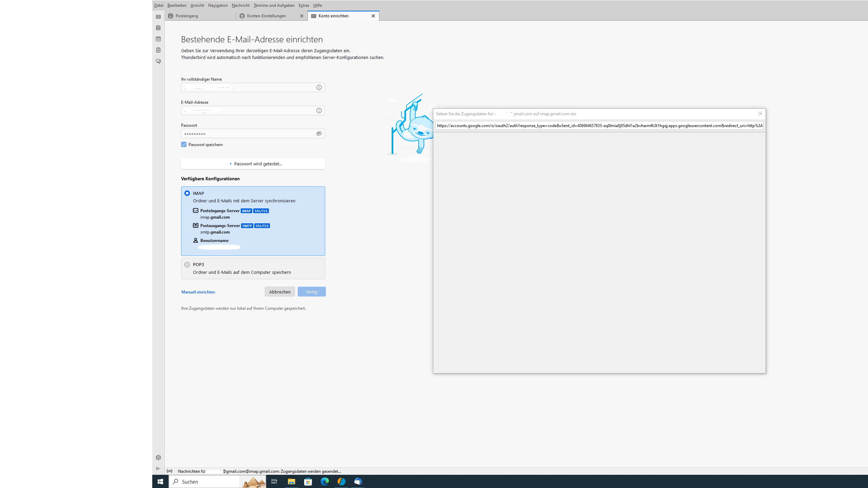This screenshot has width=868, height=488.
Task: Select the IMAP radio button
Action: (187, 193)
